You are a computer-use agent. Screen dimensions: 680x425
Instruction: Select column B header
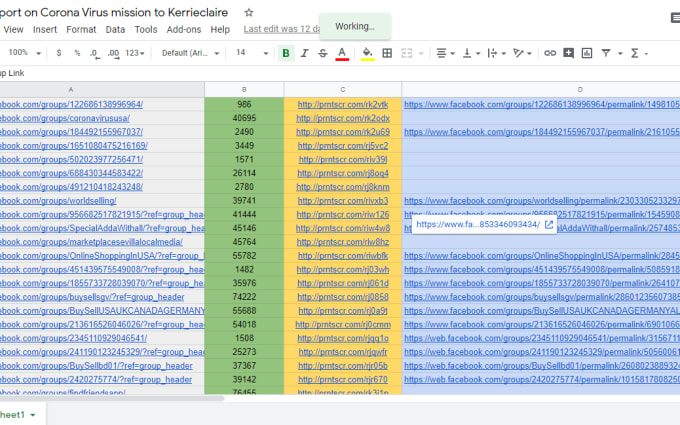(x=244, y=89)
